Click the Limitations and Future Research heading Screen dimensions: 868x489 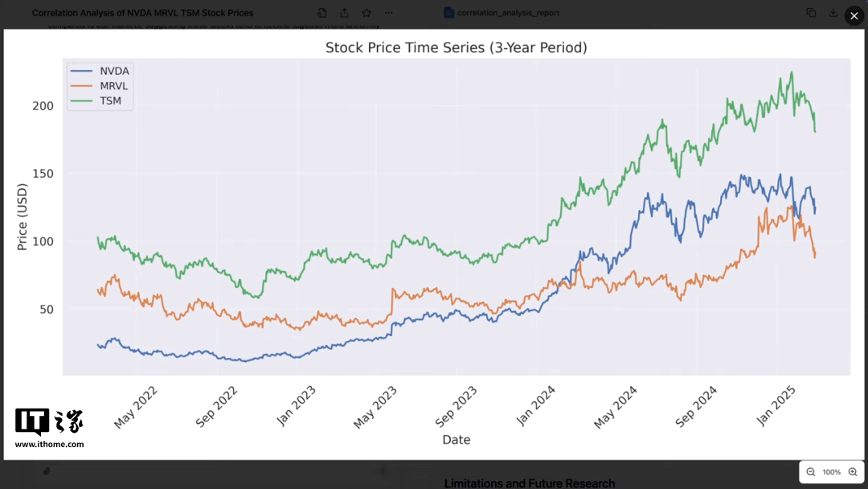pyautogui.click(x=529, y=483)
